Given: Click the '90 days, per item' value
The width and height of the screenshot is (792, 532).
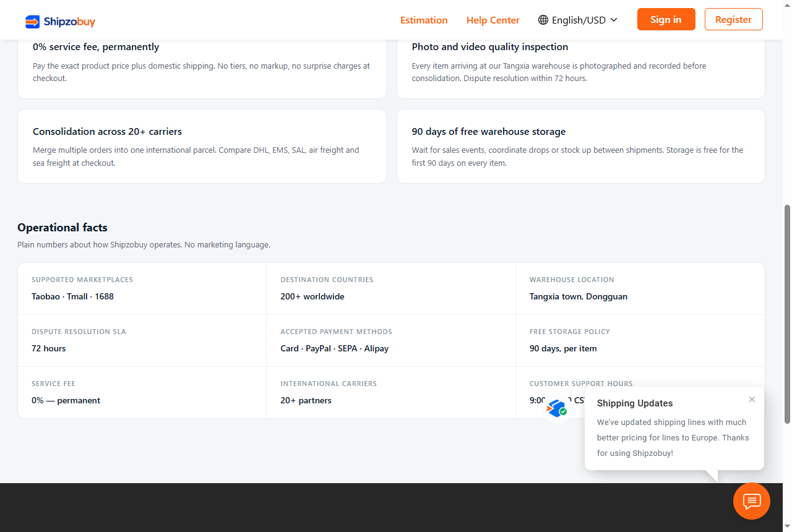Looking at the screenshot, I should pyautogui.click(x=563, y=348).
